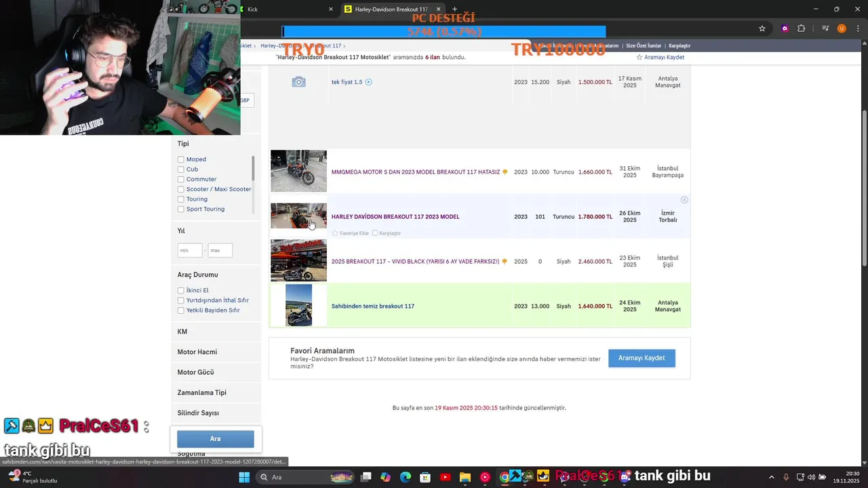The image size is (868, 488).
Task: Bookmark this page with the star icon
Action: [x=762, y=28]
